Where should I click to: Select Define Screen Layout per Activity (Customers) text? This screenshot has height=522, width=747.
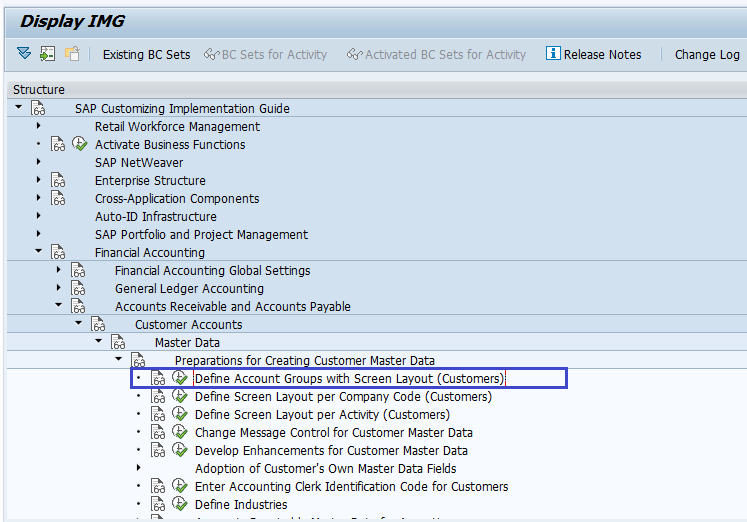(x=322, y=415)
